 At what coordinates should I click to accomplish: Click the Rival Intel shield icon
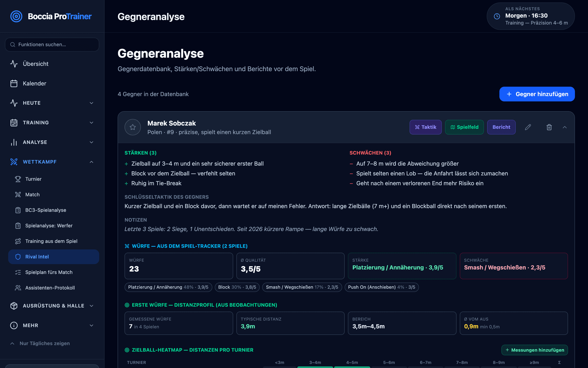[18, 257]
